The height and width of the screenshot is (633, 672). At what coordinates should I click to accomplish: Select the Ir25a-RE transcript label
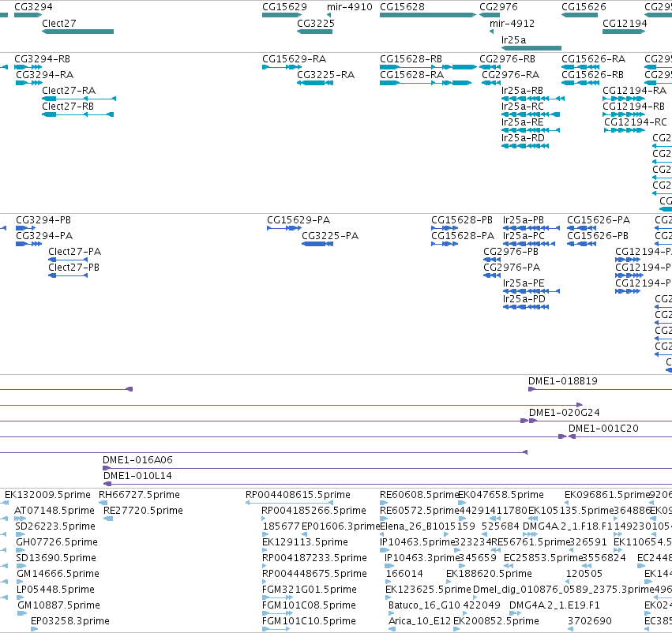[523, 122]
